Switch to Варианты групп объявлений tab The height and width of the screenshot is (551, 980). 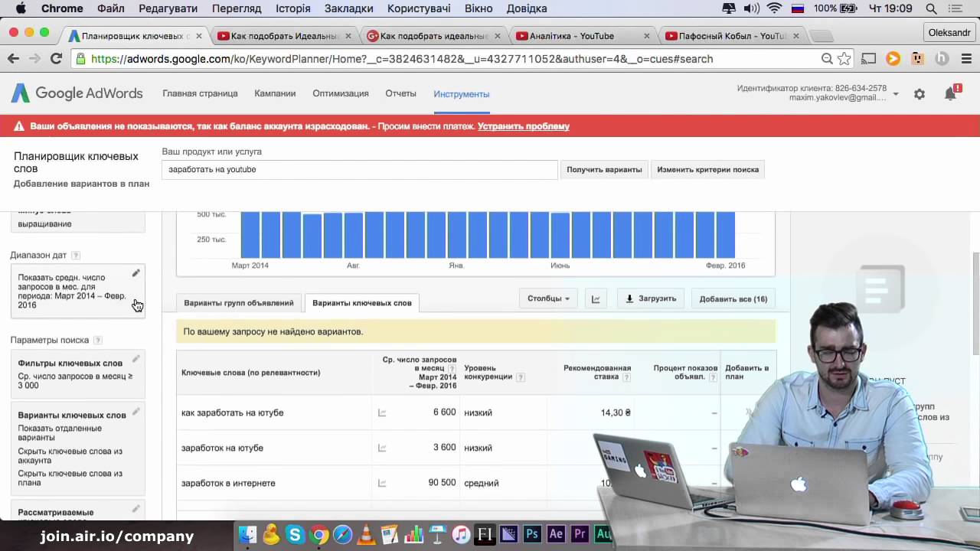click(239, 303)
